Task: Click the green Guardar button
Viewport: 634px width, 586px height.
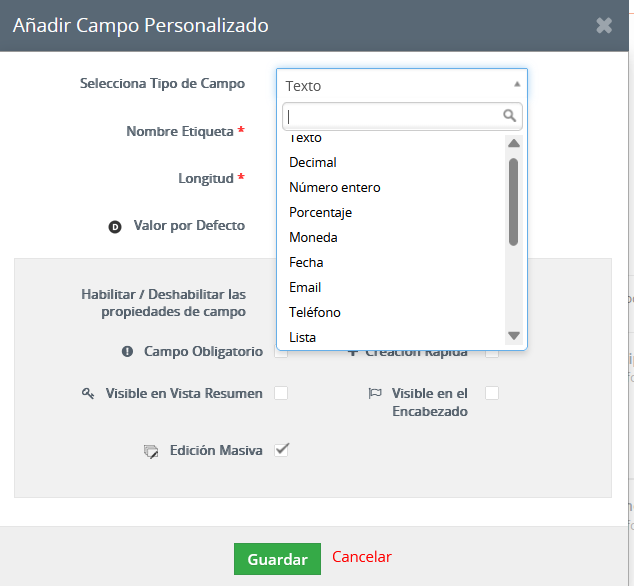Action: click(x=277, y=559)
